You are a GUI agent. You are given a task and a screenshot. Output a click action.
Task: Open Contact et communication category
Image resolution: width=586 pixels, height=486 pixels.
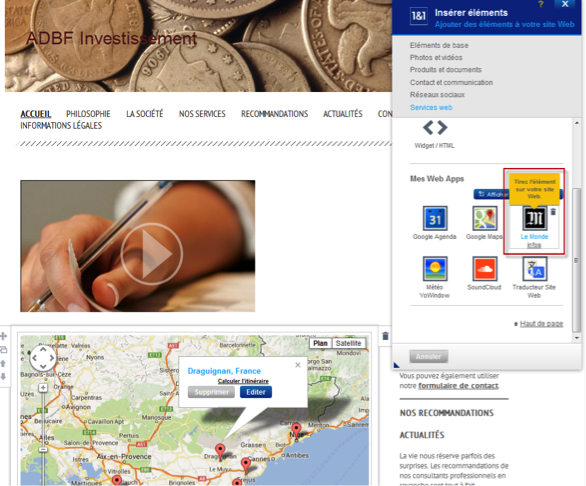[451, 82]
